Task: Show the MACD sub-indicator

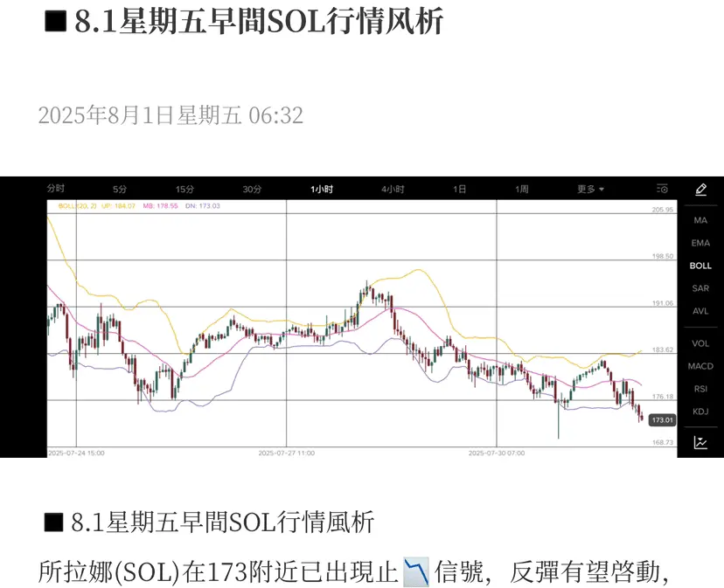Action: (700, 366)
